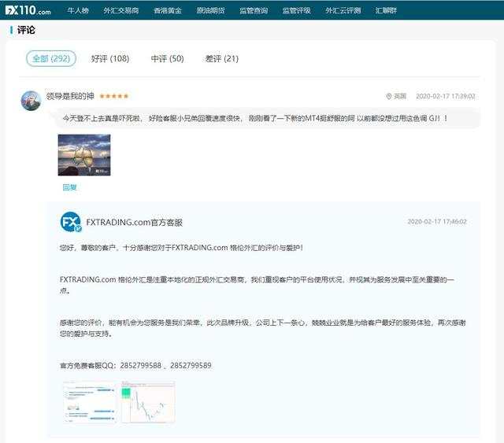This screenshot has width=504, height=443.
Task: Click the avatar of user 领导是我的神
Action: 31,101
